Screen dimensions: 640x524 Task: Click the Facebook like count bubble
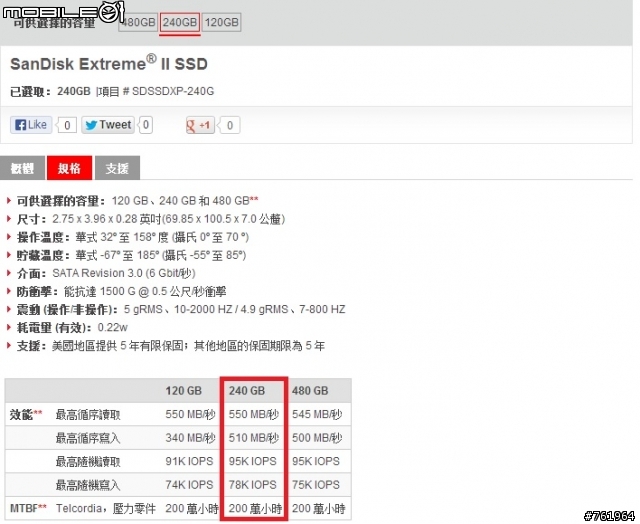[x=67, y=125]
